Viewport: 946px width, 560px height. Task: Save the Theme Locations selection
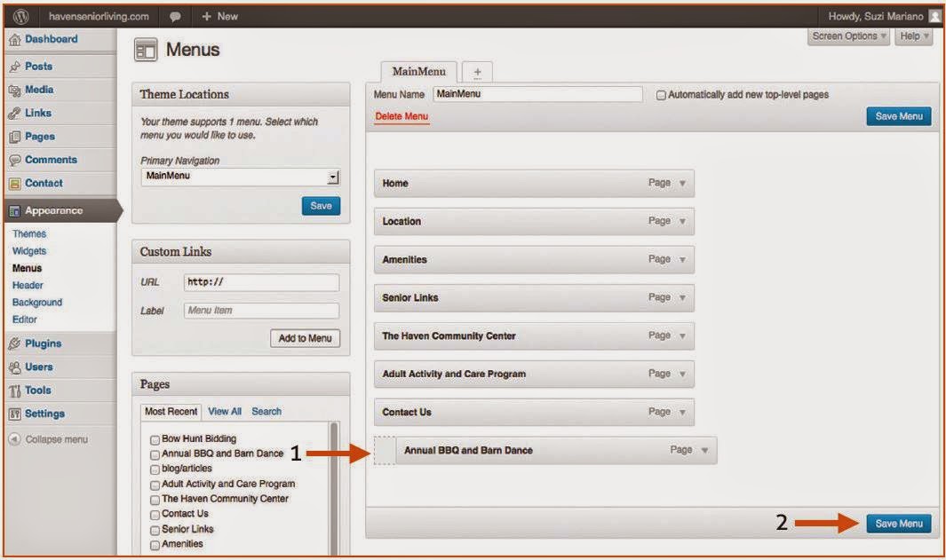tap(321, 206)
